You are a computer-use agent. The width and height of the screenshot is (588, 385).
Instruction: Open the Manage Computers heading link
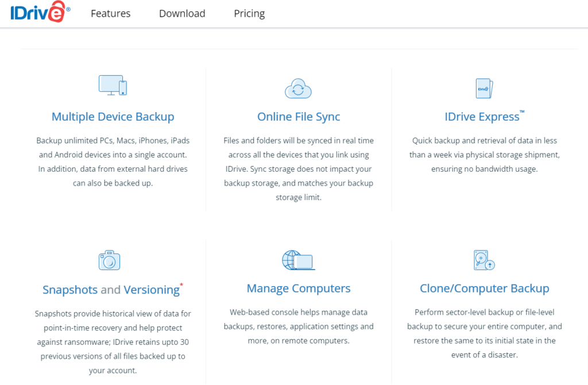click(x=299, y=288)
